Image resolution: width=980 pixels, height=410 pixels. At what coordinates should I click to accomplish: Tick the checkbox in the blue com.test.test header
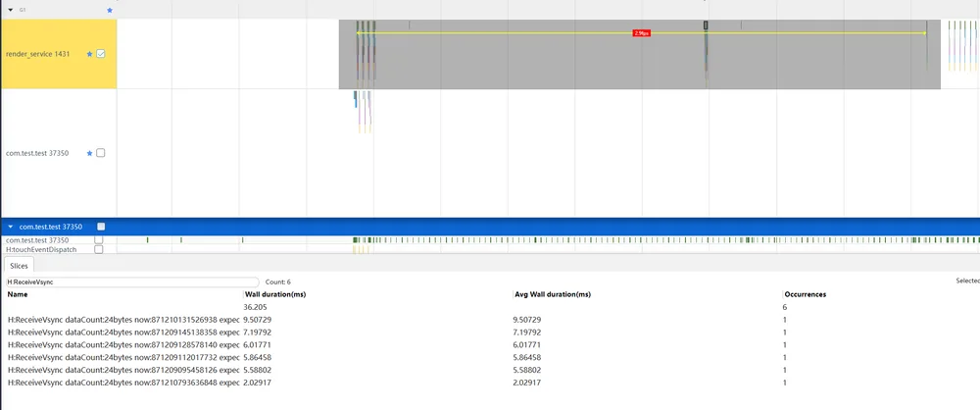(101, 227)
